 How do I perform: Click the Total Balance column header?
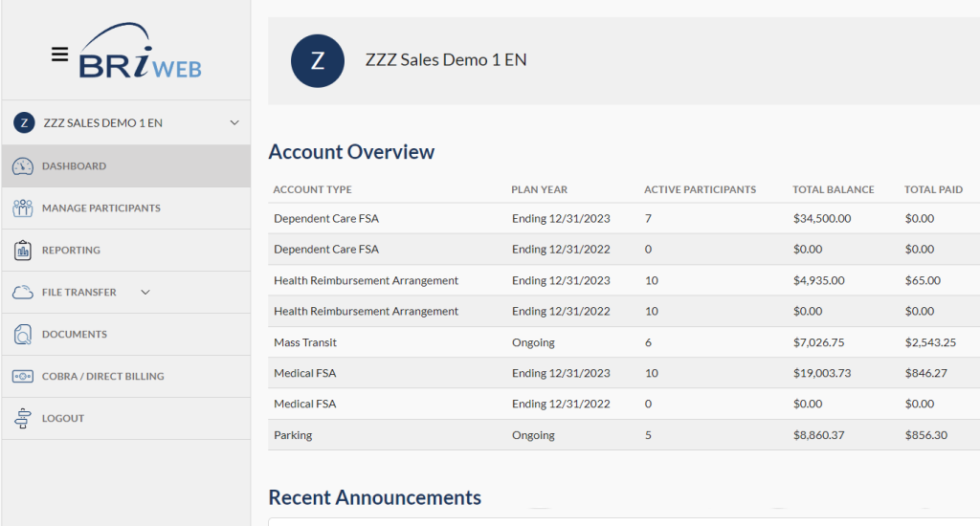tap(833, 189)
